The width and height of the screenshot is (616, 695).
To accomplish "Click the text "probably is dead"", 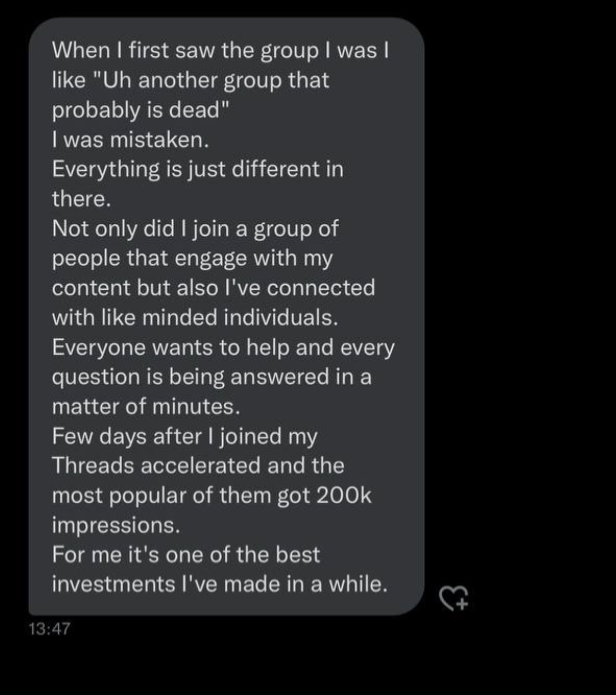I will coord(137,110).
